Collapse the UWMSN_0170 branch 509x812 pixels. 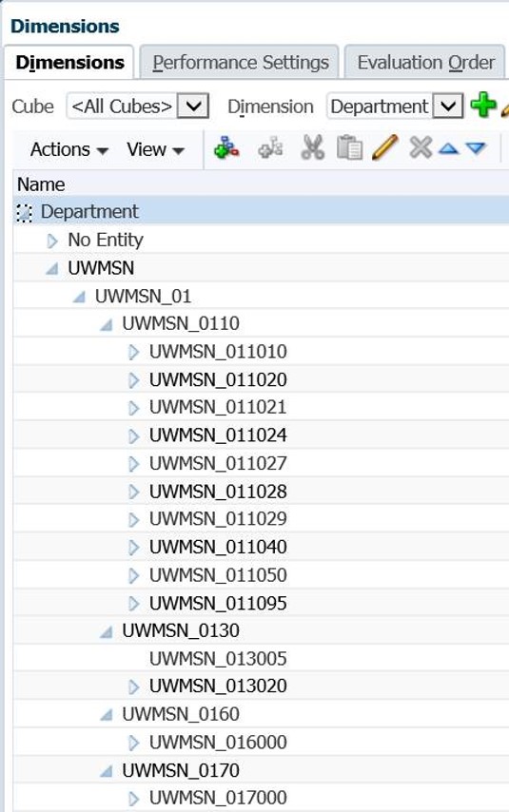tap(107, 772)
